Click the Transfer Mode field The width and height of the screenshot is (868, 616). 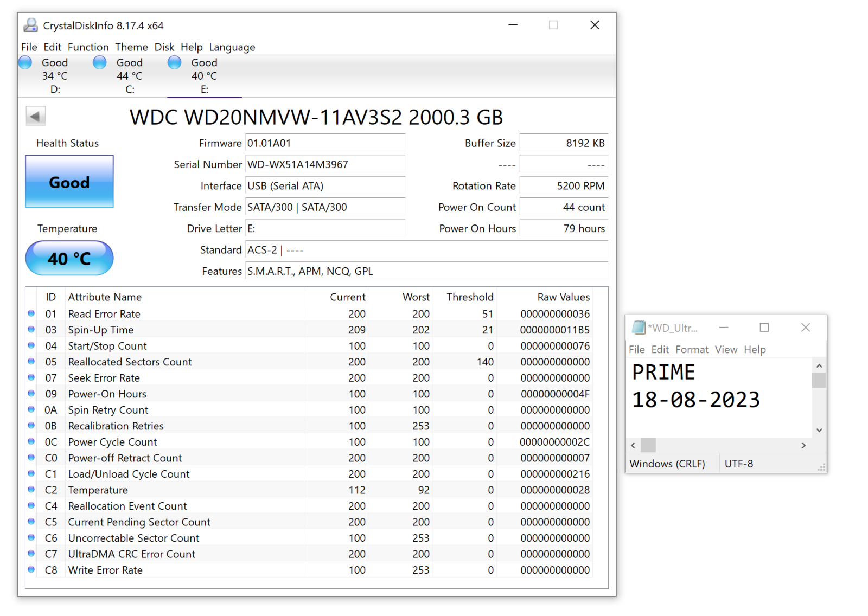[x=325, y=207]
